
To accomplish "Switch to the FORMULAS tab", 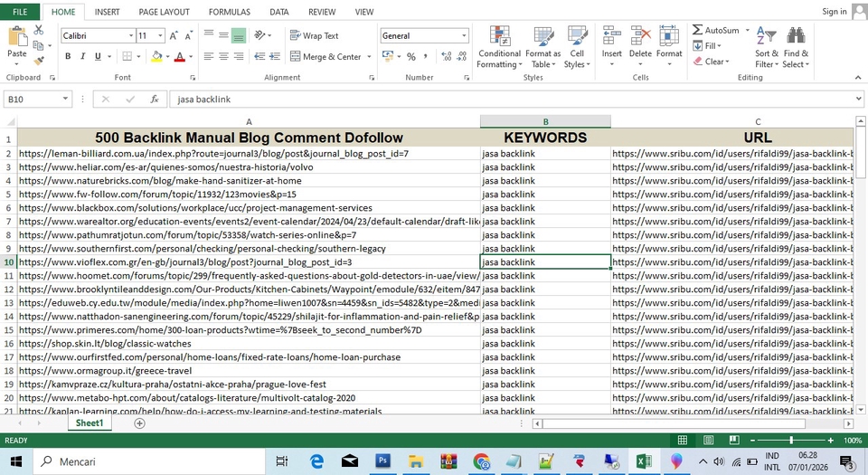I will click(x=229, y=12).
